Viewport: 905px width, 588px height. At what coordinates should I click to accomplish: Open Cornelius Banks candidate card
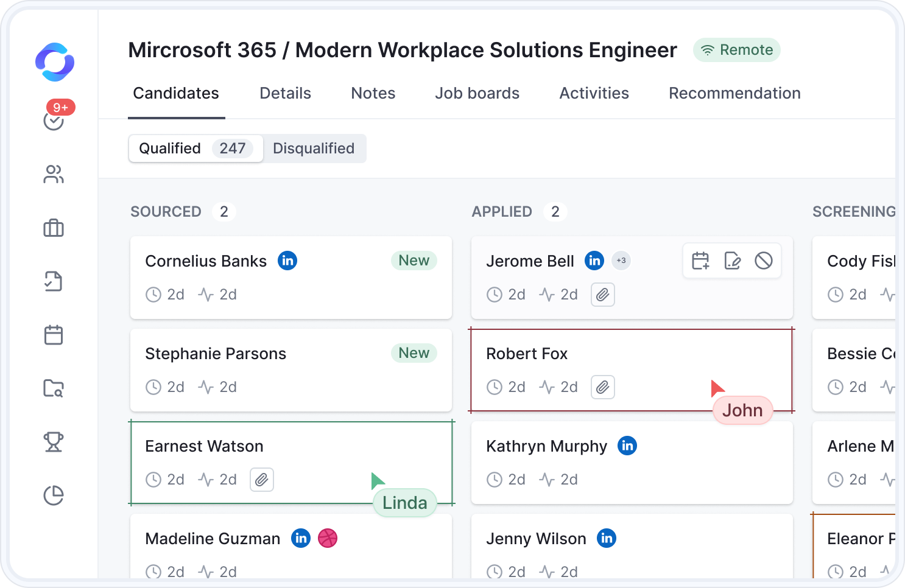pos(291,278)
